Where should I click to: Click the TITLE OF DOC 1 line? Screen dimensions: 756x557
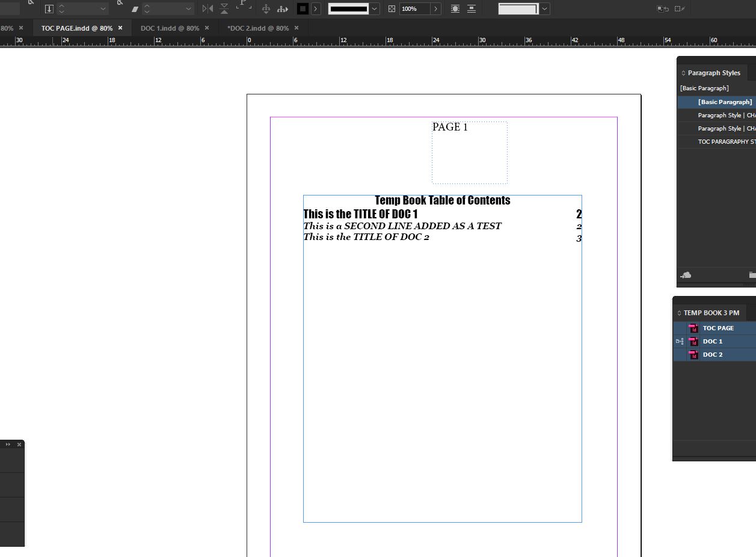[x=360, y=214]
